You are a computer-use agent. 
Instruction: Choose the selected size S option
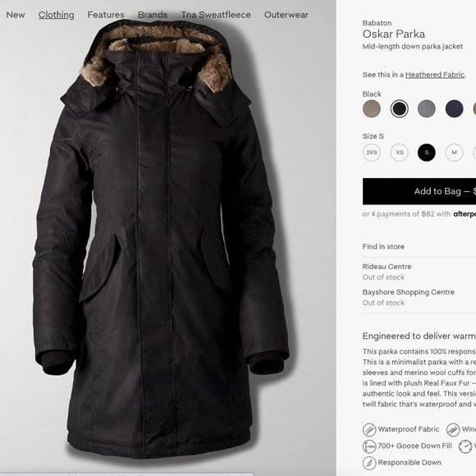[427, 153]
